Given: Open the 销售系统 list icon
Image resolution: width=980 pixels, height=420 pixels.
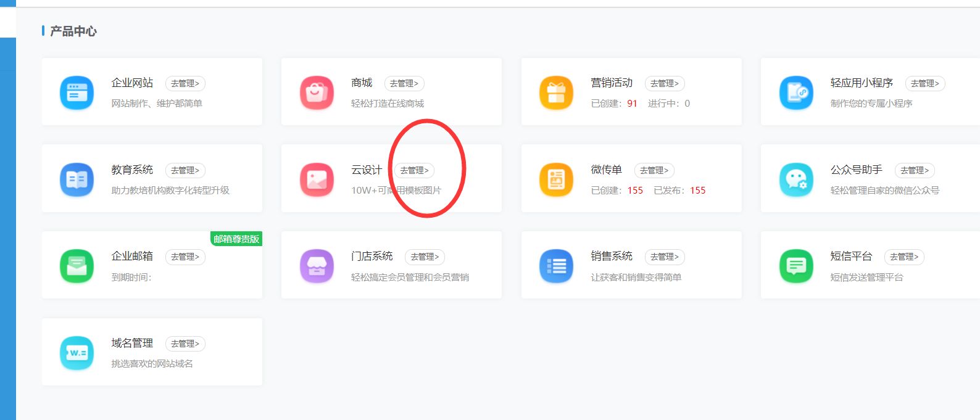Looking at the screenshot, I should (x=556, y=266).
